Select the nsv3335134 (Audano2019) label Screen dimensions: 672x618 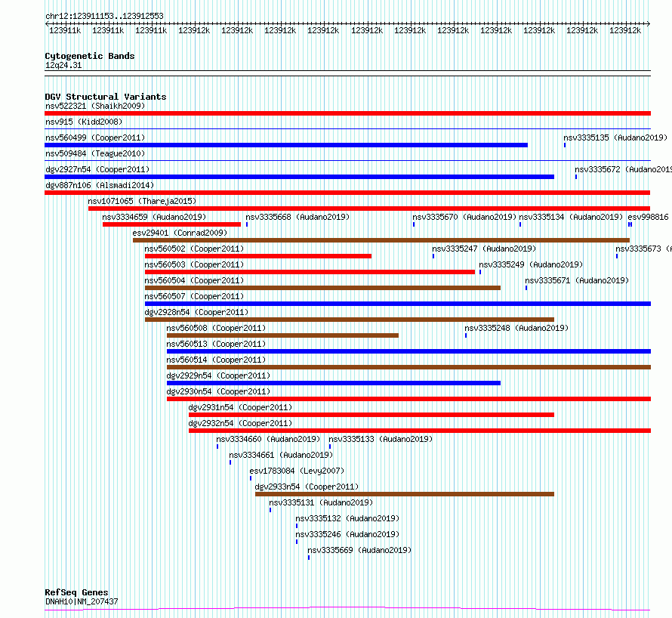[x=571, y=217]
